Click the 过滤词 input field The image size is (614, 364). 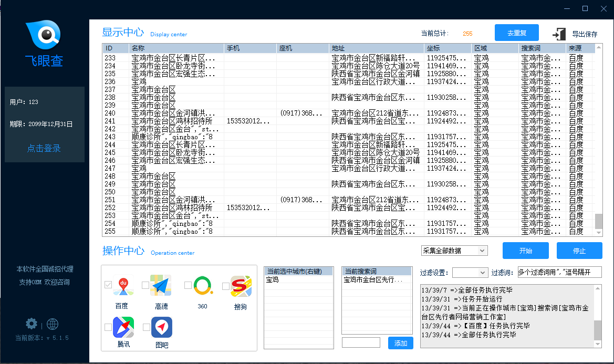559,273
